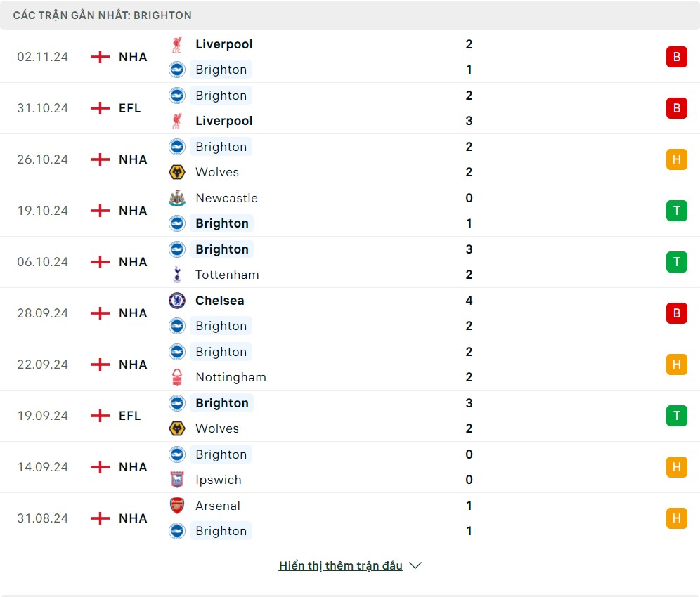Image resolution: width=700 pixels, height=597 pixels.
Task: Click the Chelsea club crest
Action: point(177,301)
